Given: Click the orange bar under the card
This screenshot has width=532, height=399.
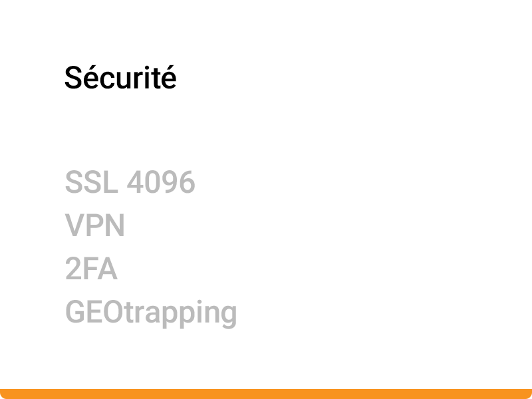Looking at the screenshot, I should (x=266, y=394).
